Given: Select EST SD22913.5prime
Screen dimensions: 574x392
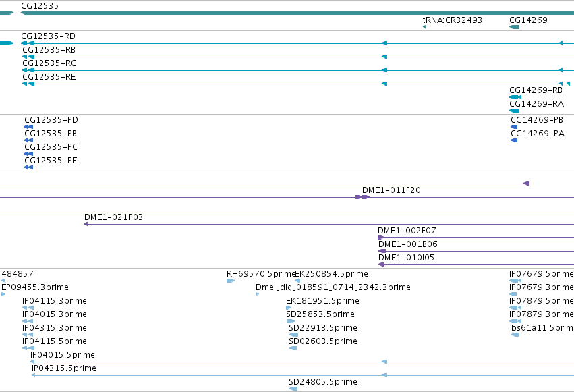Looking at the screenshot, I should 323,329.
